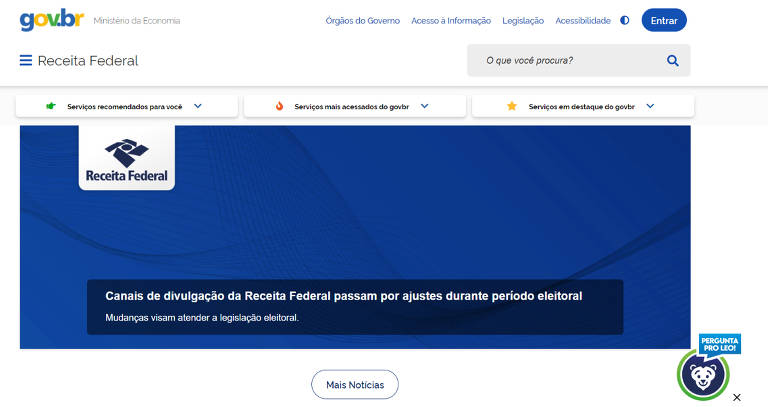Click the Pergunta pro Leo speech bubble

720,344
